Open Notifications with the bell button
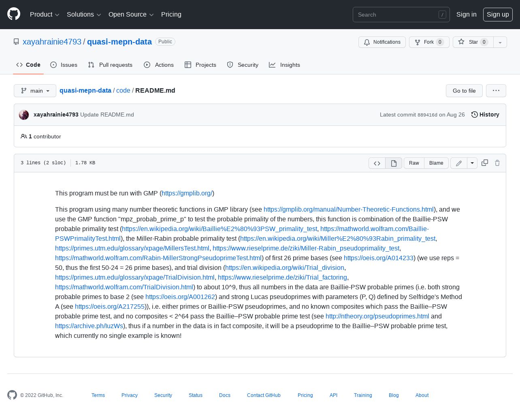 [382, 42]
